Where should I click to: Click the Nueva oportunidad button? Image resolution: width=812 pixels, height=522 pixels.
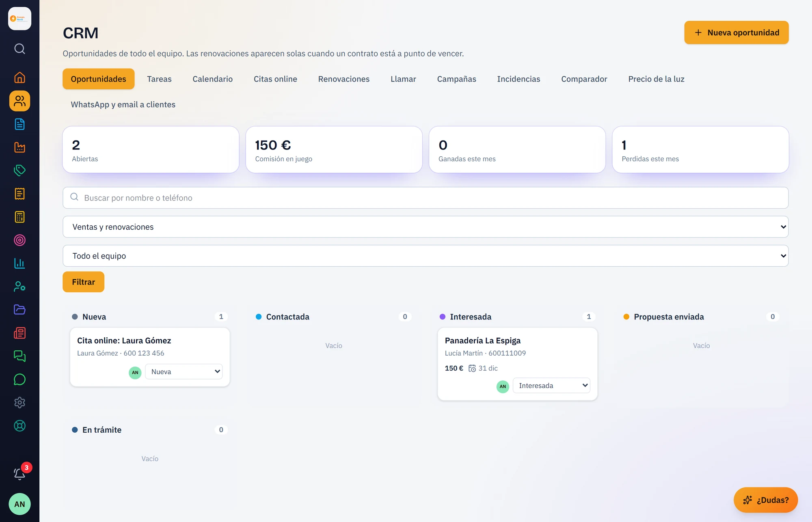(736, 32)
